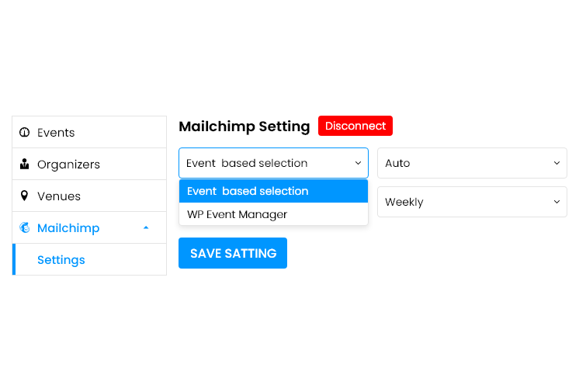Collapse the Mailchimp menu with caret arrow
586x392 pixels.
(x=146, y=227)
